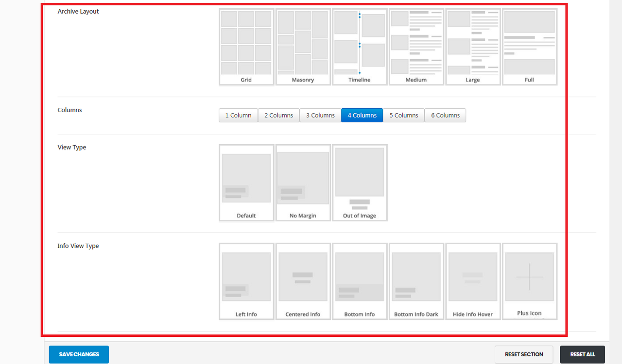The width and height of the screenshot is (622, 364).
Task: Select the Full archive layout
Action: pyautogui.click(x=529, y=47)
